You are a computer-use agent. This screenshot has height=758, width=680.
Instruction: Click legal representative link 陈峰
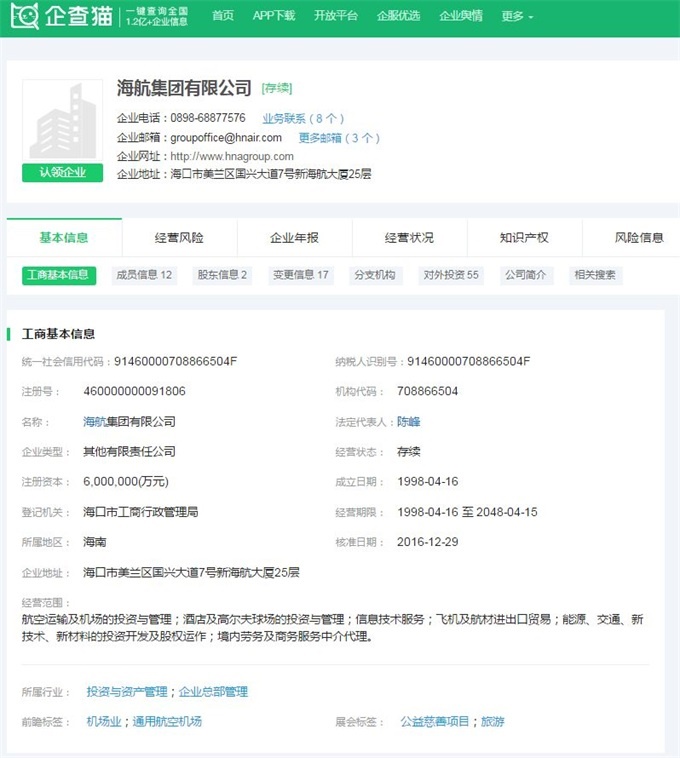point(408,422)
